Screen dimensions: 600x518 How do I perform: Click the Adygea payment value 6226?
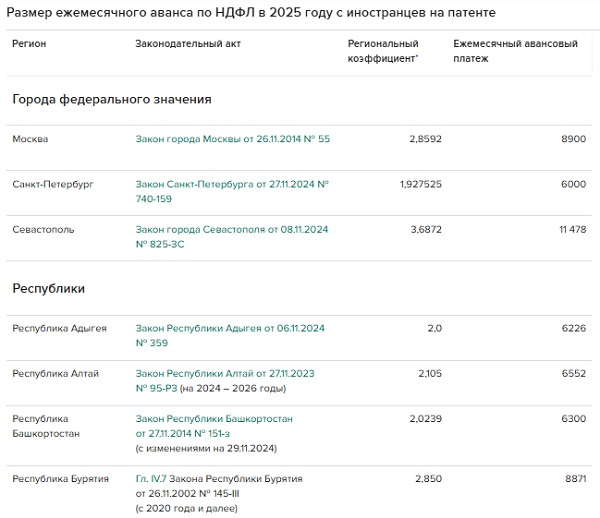[x=573, y=328]
